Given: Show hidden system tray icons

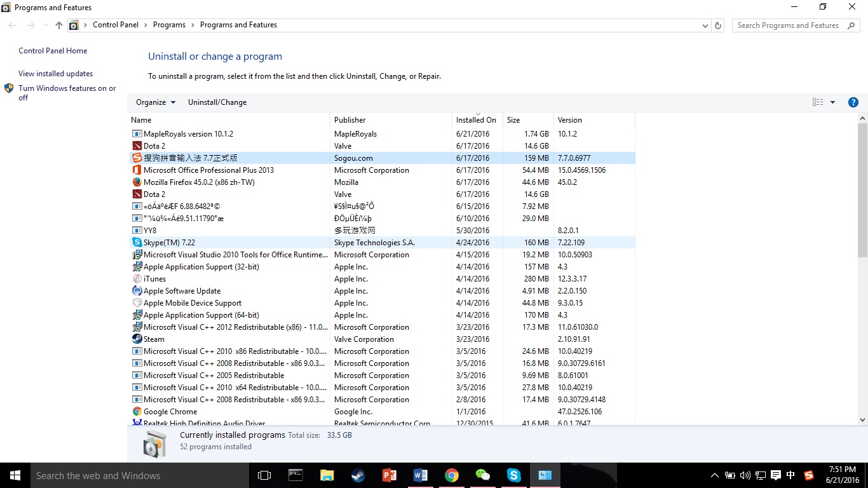Looking at the screenshot, I should click(714, 475).
